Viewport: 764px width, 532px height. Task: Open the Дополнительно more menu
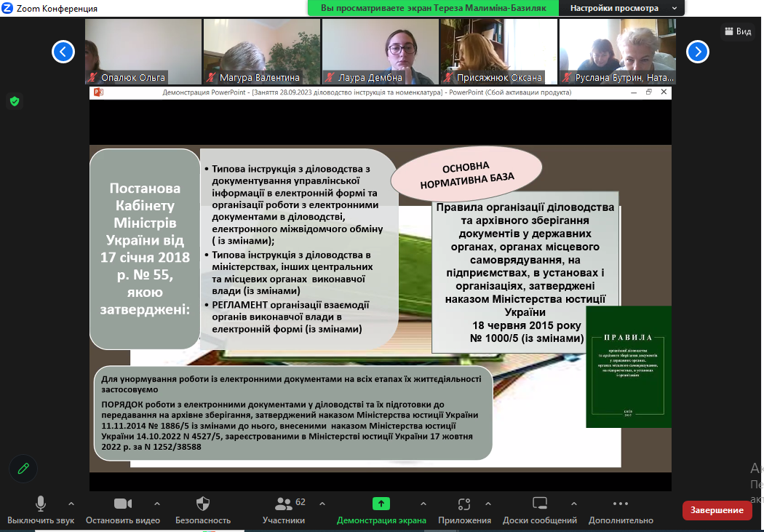(x=621, y=511)
